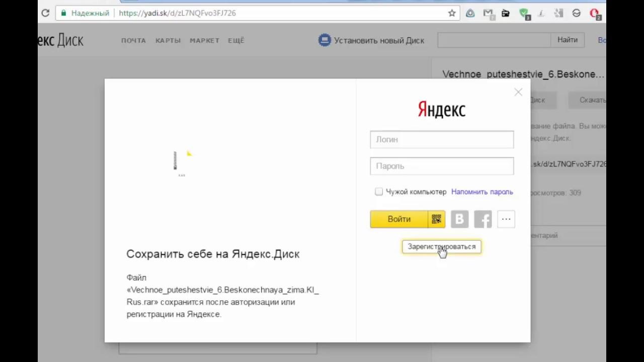Click the install Disk round blue icon

point(325,40)
